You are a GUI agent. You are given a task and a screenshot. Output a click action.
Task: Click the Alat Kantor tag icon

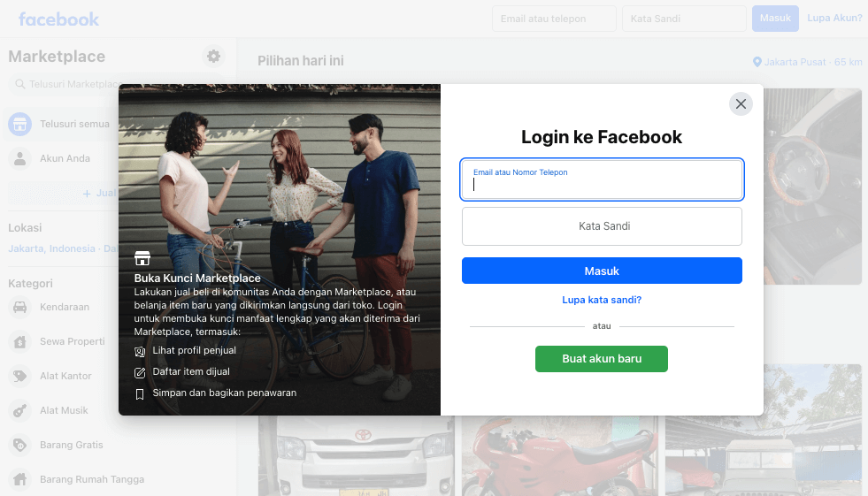(20, 376)
